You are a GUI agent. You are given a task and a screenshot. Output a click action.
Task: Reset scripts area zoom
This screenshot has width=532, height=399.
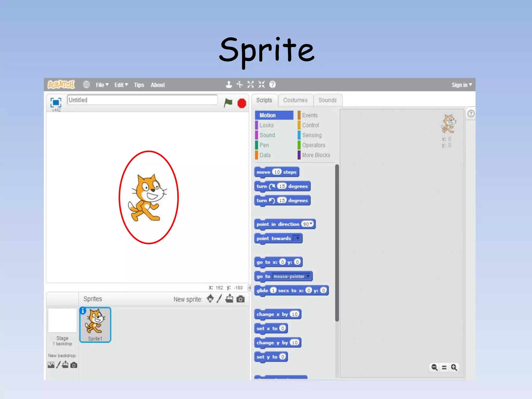coord(444,368)
